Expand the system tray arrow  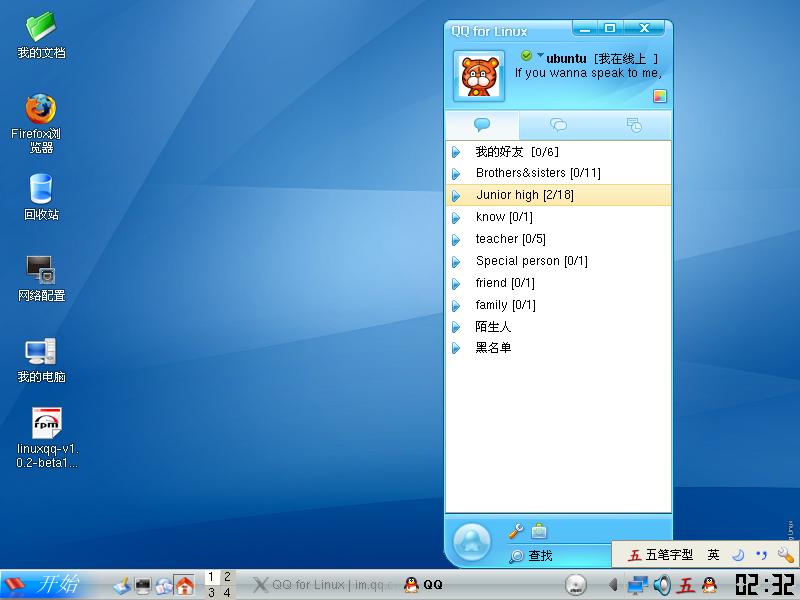pos(613,585)
